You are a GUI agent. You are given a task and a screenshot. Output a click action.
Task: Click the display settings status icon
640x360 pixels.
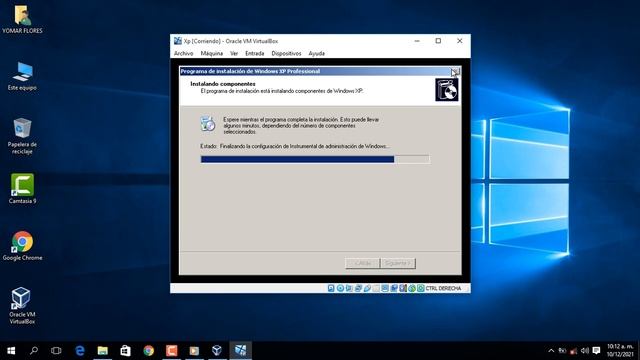384,288
